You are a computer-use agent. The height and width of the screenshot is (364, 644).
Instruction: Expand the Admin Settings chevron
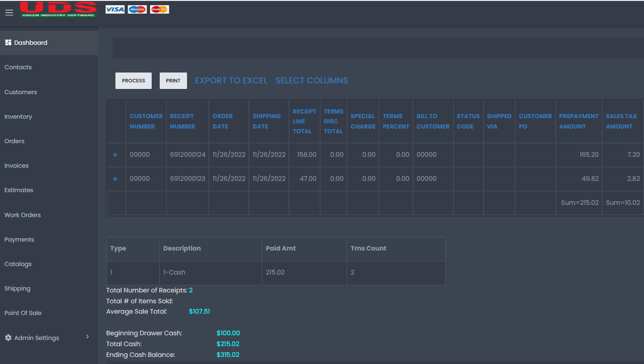(87, 337)
